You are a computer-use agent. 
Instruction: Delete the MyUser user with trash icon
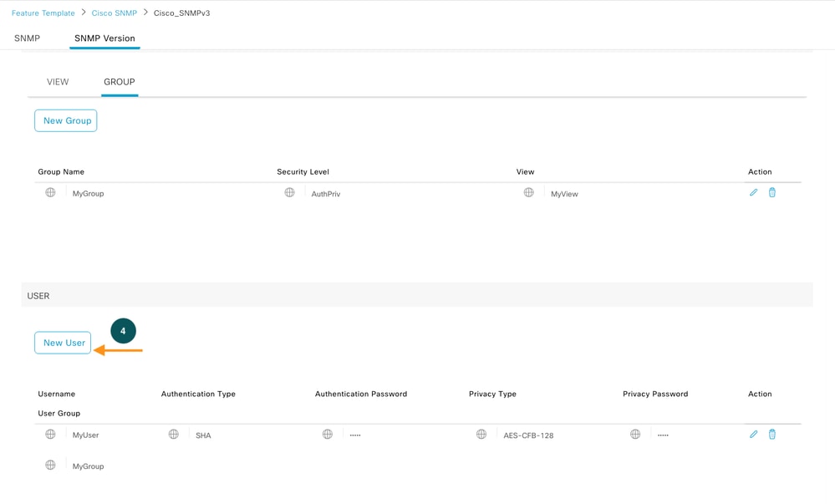click(772, 435)
